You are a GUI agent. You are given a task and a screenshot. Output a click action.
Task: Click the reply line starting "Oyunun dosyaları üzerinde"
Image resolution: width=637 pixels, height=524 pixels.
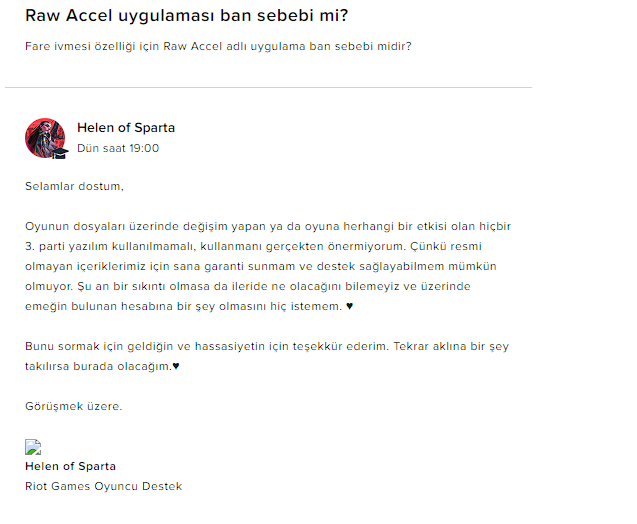pos(267,226)
